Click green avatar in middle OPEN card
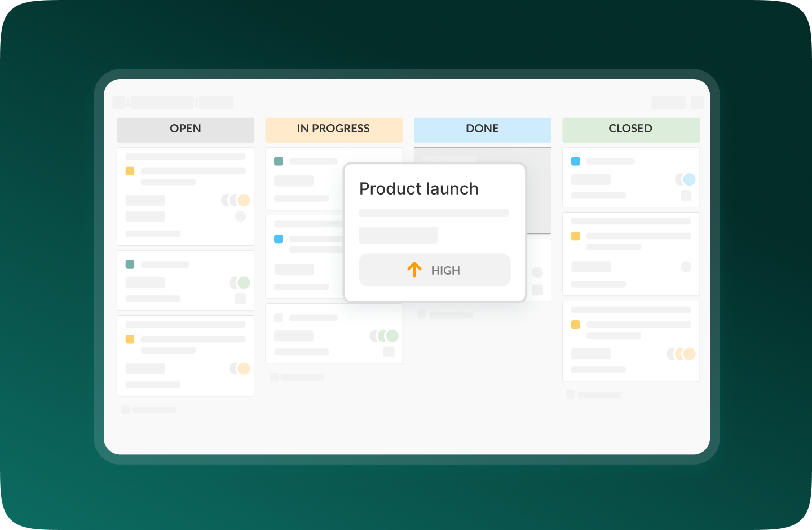 [x=243, y=282]
